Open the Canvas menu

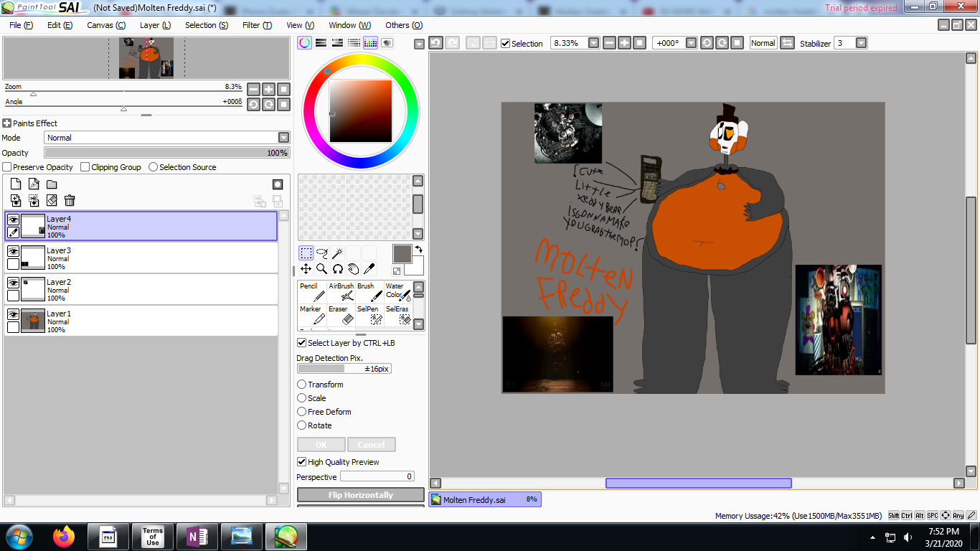coord(106,25)
